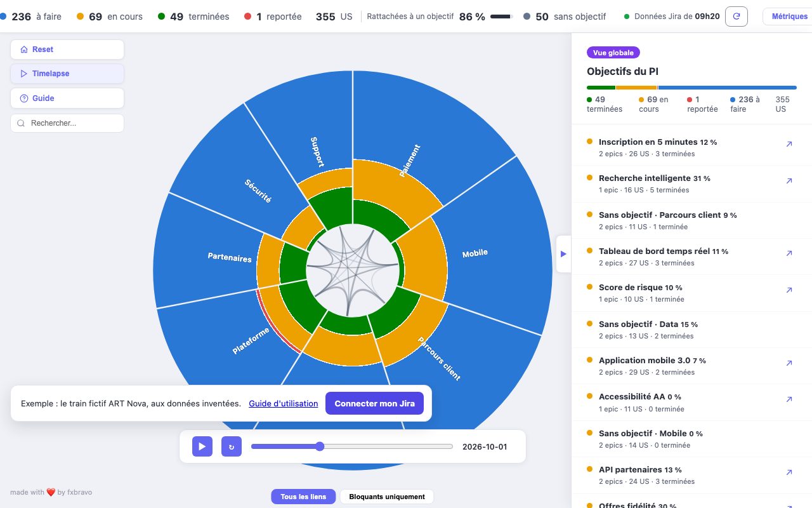812x508 pixels.
Task: Open link arrow for Application mobile 3.0
Action: (x=789, y=363)
